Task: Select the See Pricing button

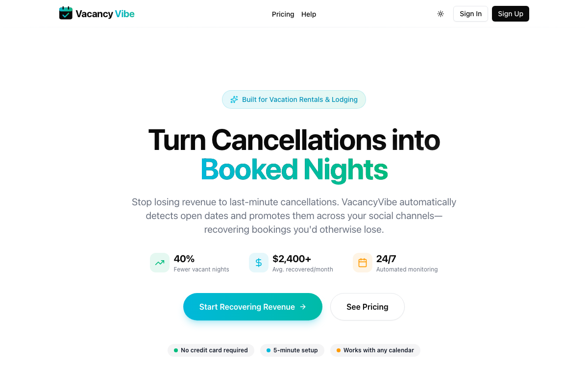Action: coord(367,307)
